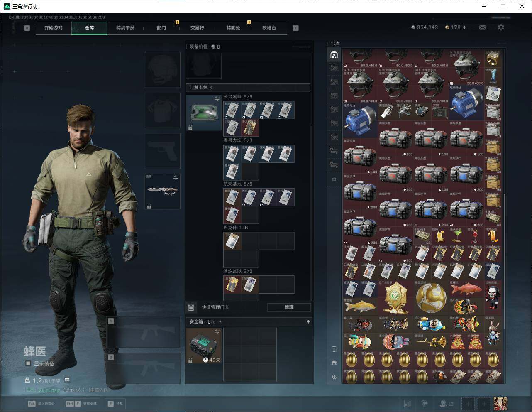Click the sort icon at warehouse sidebar bottom
The image size is (532, 412).
coord(334,377)
